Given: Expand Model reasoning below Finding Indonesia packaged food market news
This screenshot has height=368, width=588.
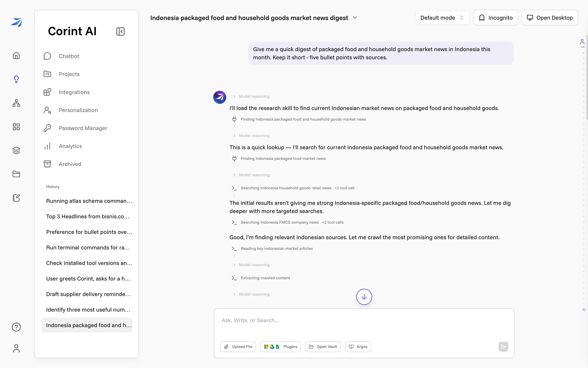Looking at the screenshot, I should [251, 175].
